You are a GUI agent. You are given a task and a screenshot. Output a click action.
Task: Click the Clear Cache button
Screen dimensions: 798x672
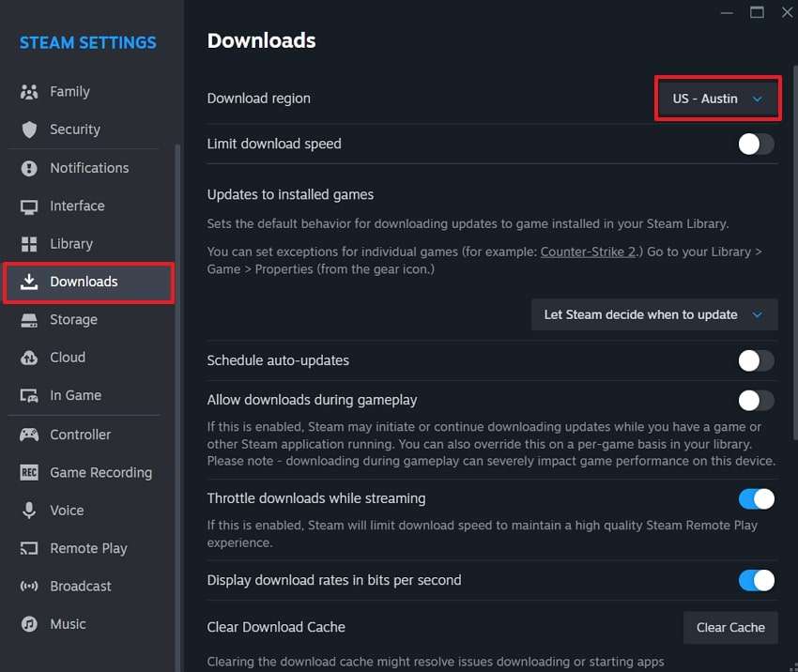click(x=730, y=628)
